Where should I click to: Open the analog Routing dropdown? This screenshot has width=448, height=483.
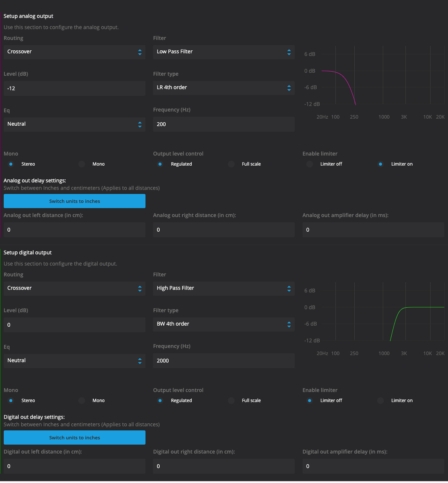74,52
